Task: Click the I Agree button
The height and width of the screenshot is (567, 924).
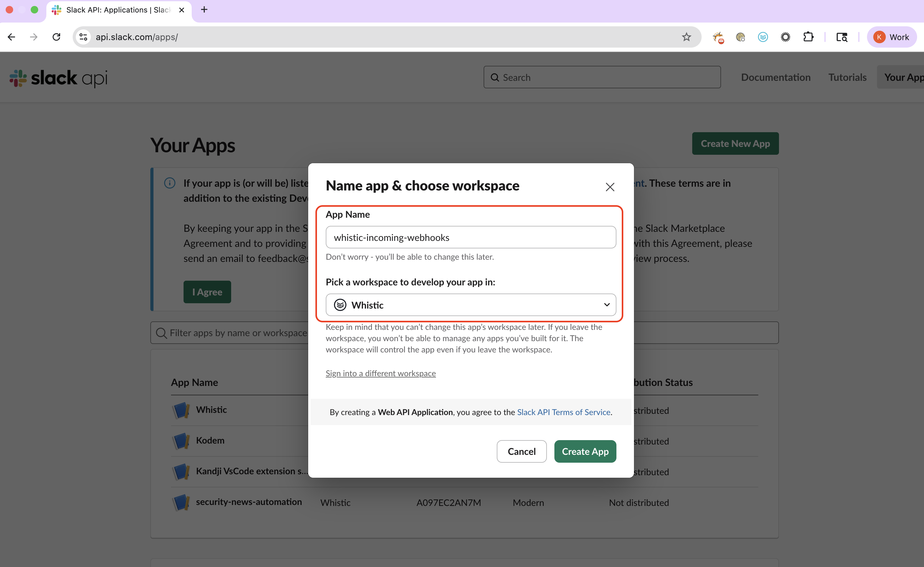Action: (207, 292)
